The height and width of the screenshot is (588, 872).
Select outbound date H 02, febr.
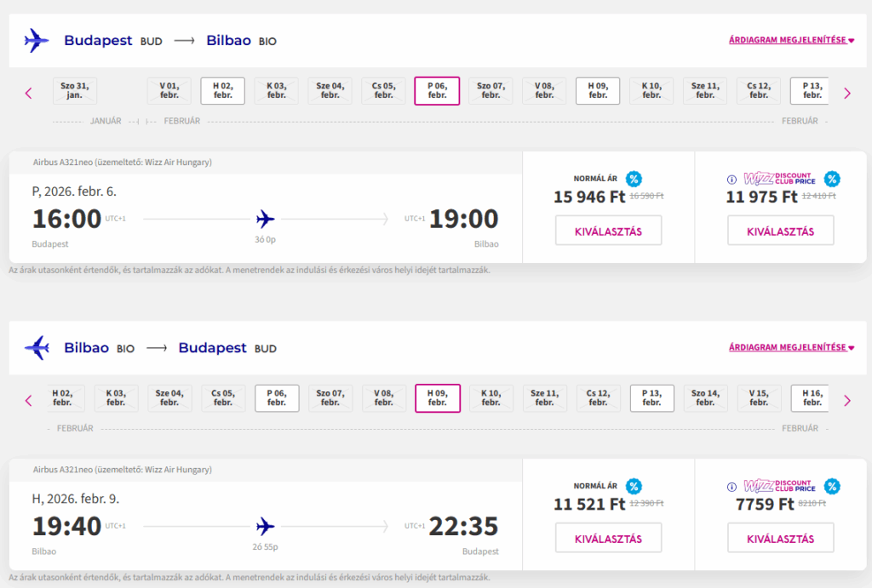point(222,91)
